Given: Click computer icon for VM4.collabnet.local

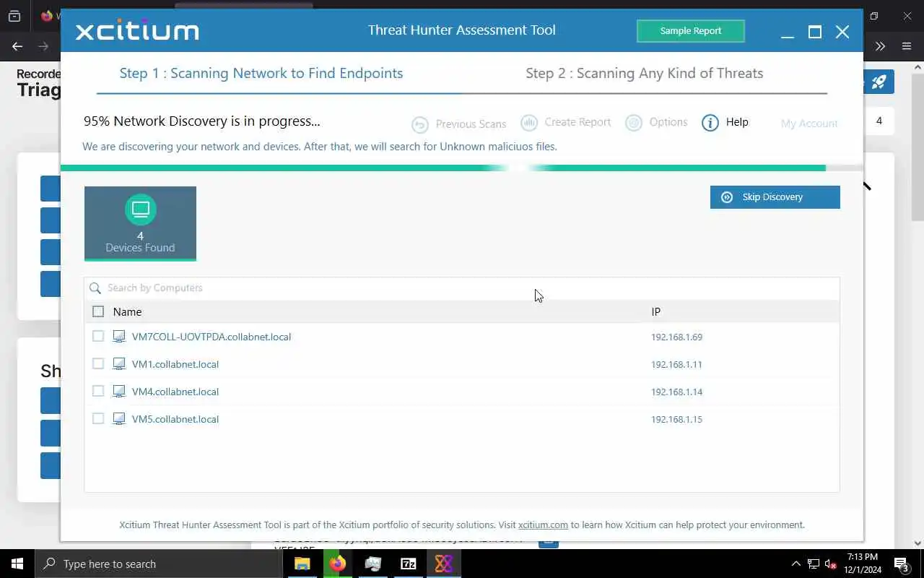Looking at the screenshot, I should pyautogui.click(x=119, y=392).
